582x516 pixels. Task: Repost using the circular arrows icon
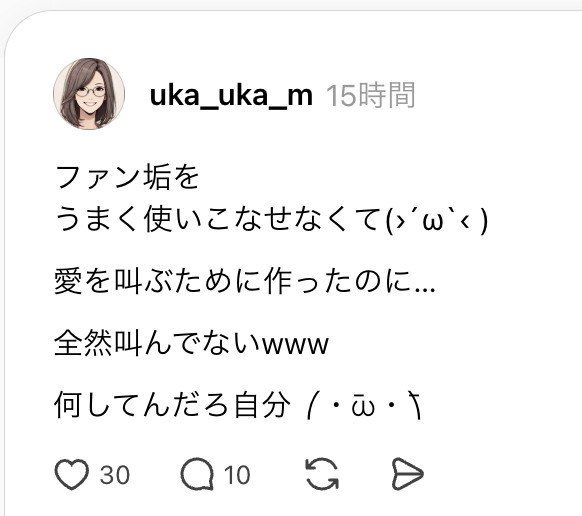[322, 474]
